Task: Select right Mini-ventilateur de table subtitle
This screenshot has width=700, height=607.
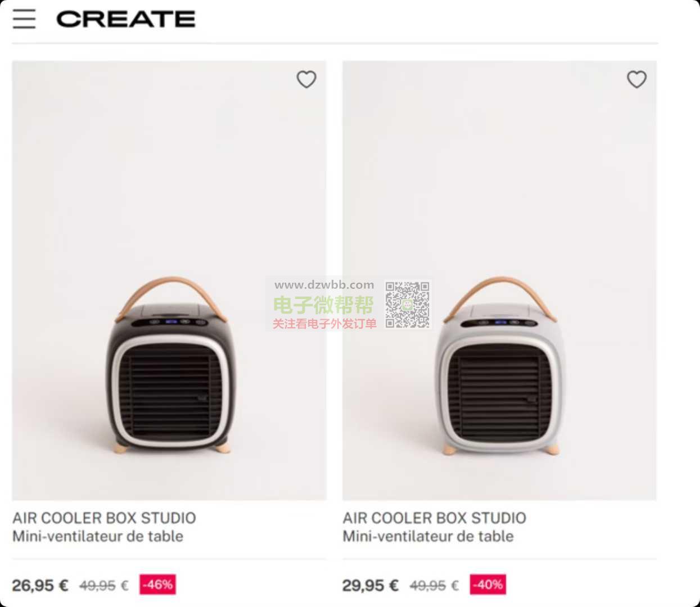Action: 428,536
